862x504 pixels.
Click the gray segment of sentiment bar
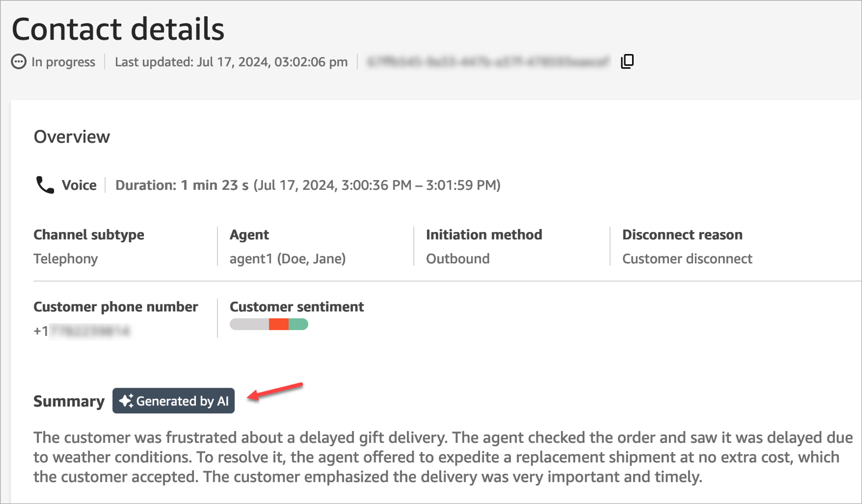pos(249,324)
